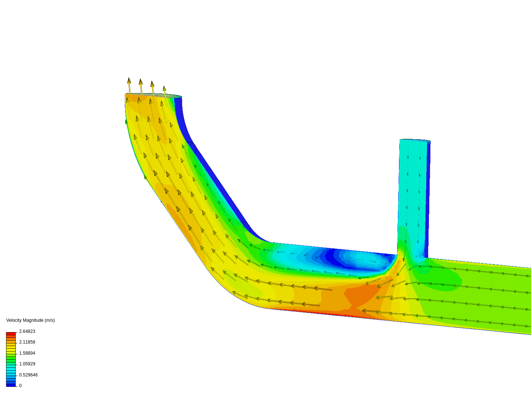Click the velocity color scale bar
Viewport: 532px width, 399px height.
[11, 359]
